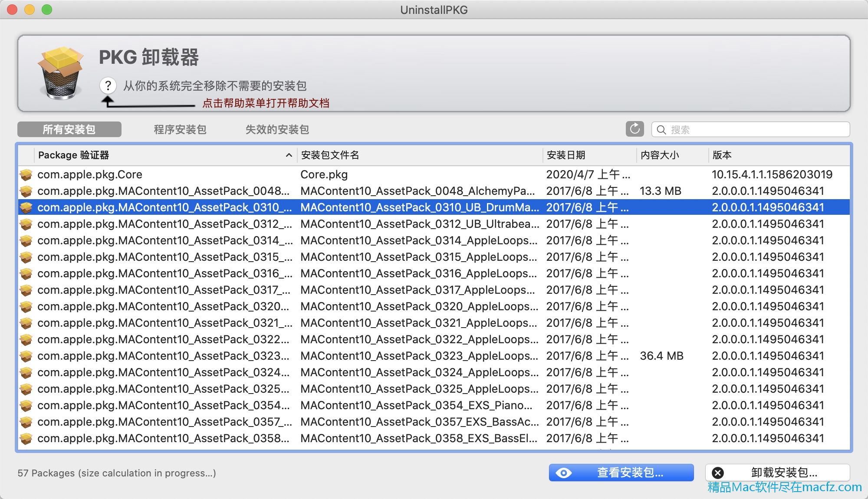Click install date 2020/4/7 of Core row
Viewport: 868px width, 499px height.
[588, 174]
